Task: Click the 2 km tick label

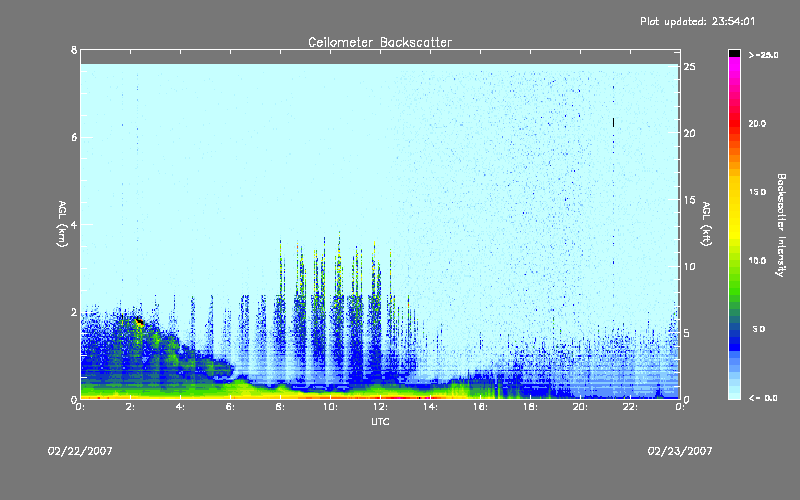Action: click(x=74, y=312)
